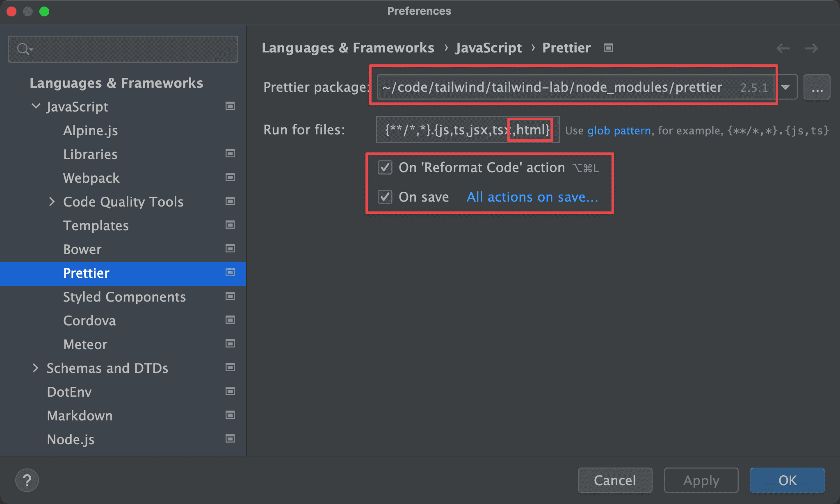Click the Apply button
Viewport: 840px width, 504px height.
click(x=701, y=480)
